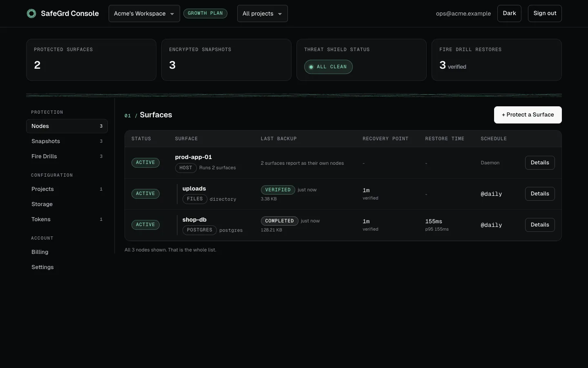This screenshot has height=368, width=588.
Task: Go to Billing under Account
Action: point(67,252)
